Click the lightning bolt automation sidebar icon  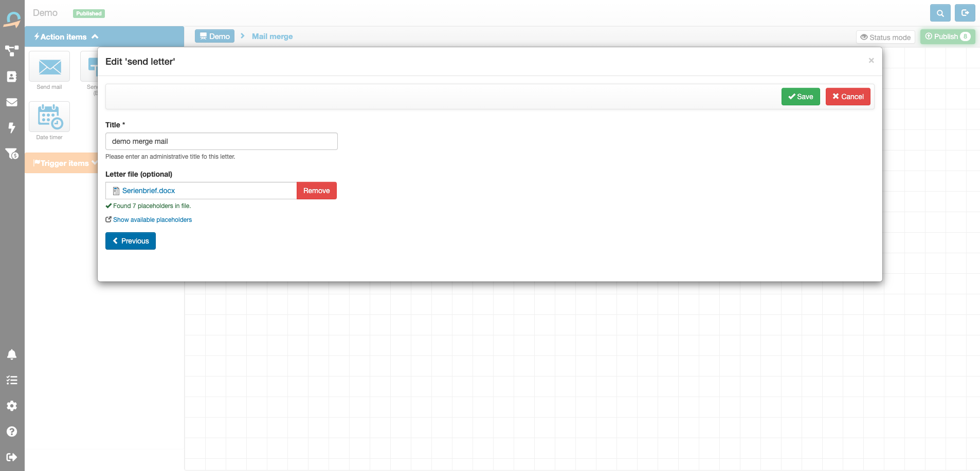click(12, 128)
